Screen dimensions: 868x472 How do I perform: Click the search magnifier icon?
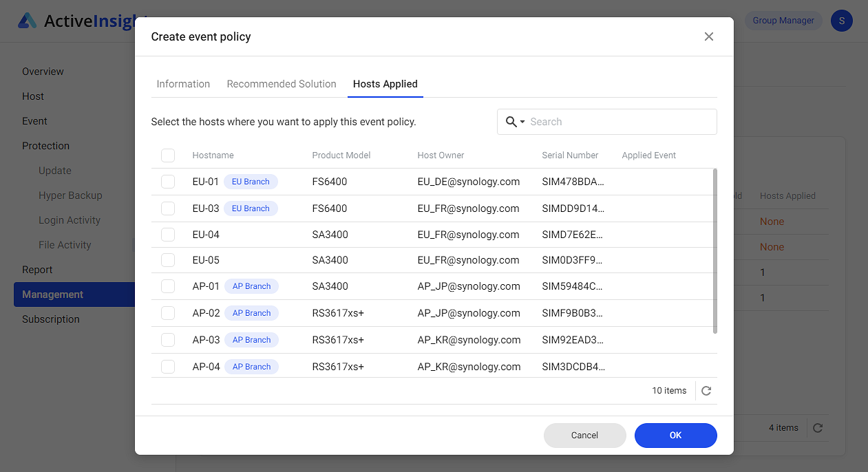tap(509, 121)
